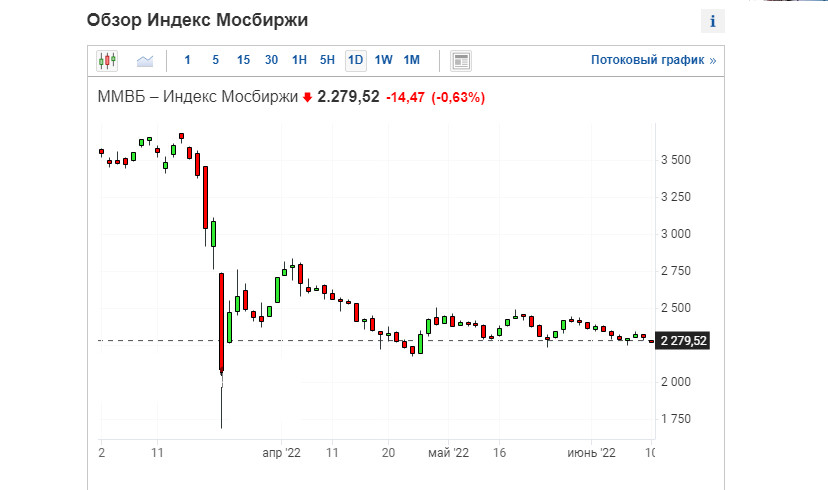Click the current price tag 2 279,52
Screen dimensions: 828x490
click(683, 341)
